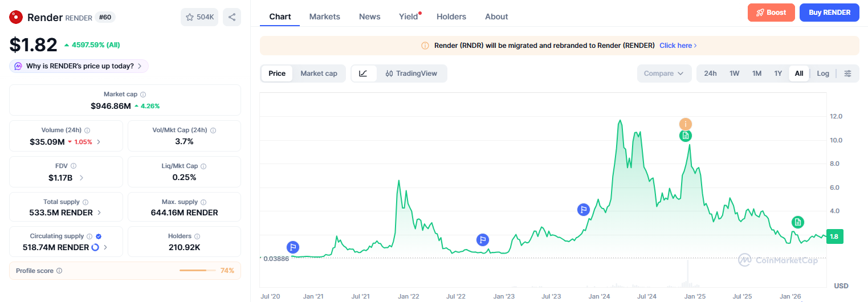The image size is (868, 302).
Task: Follow the 'Click here' migration link
Action: tap(678, 46)
